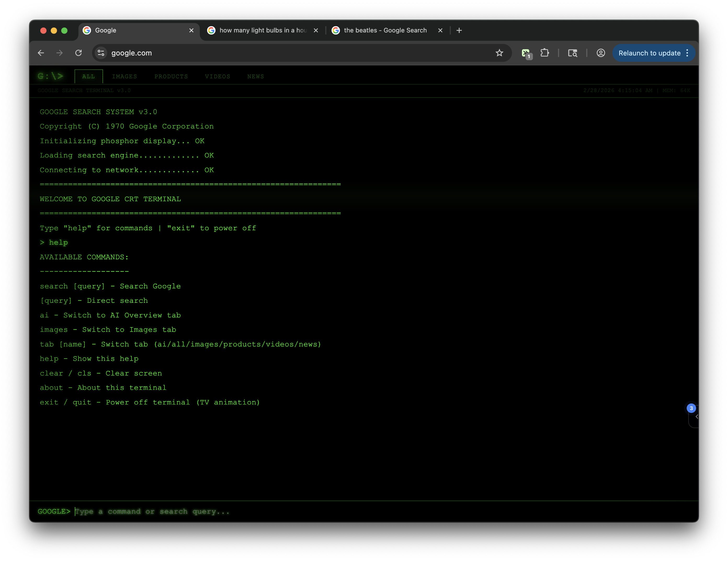The width and height of the screenshot is (728, 561).
Task: Open a new tab with plus button
Action: (459, 30)
